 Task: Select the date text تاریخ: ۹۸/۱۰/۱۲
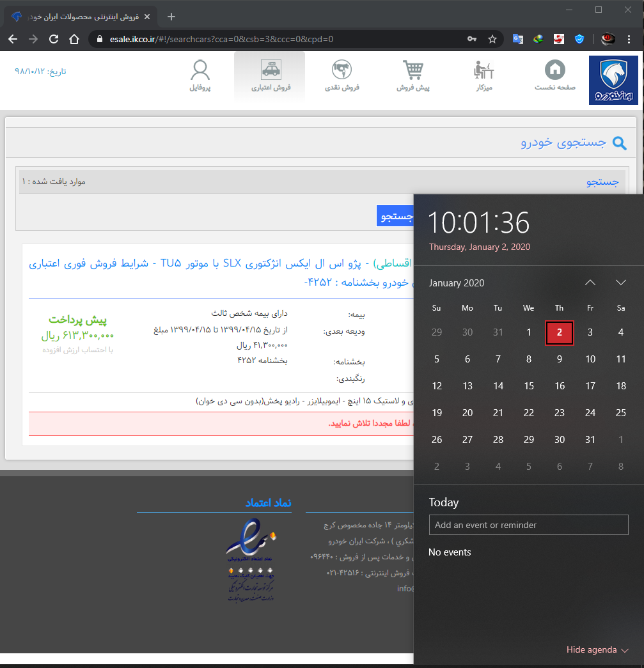click(40, 71)
